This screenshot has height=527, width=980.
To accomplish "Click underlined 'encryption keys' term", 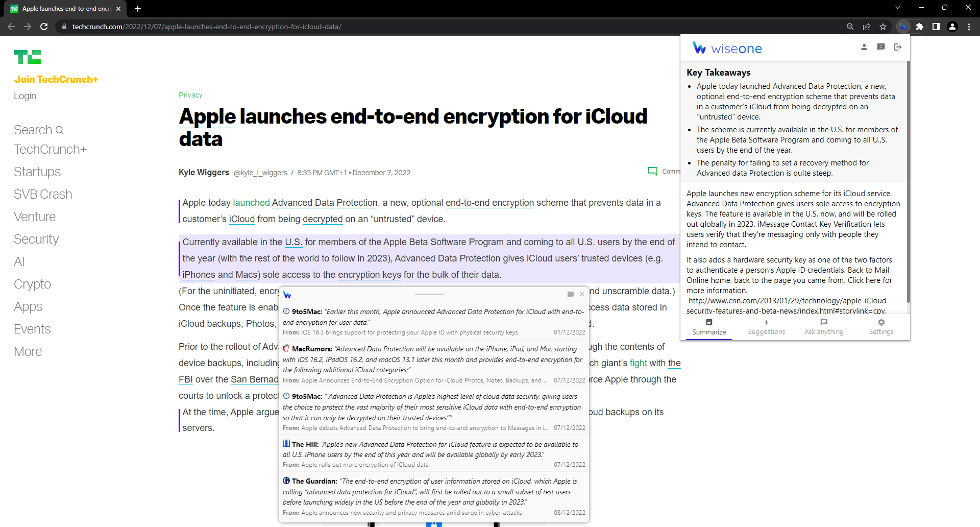I will (370, 275).
